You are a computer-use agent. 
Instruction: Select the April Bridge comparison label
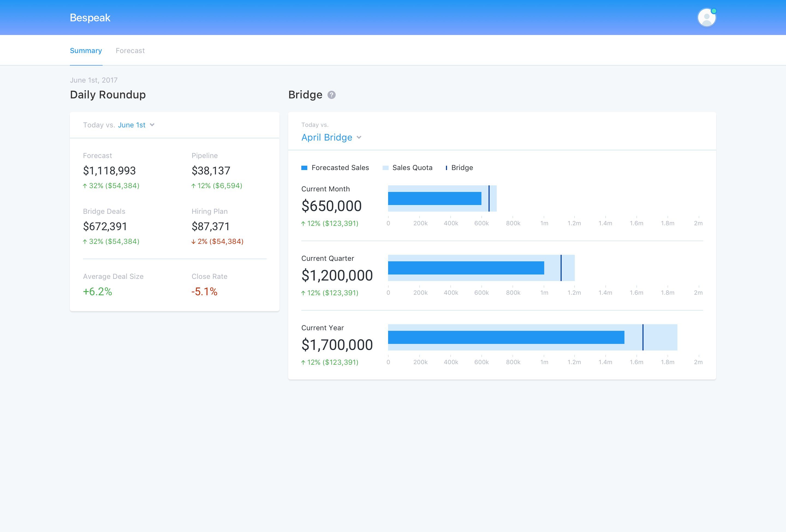[x=326, y=138]
